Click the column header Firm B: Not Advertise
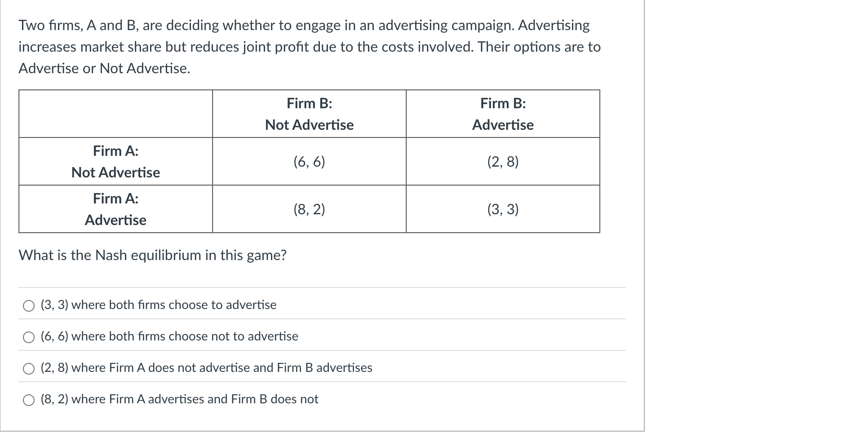This screenshot has width=868, height=437. 309,114
